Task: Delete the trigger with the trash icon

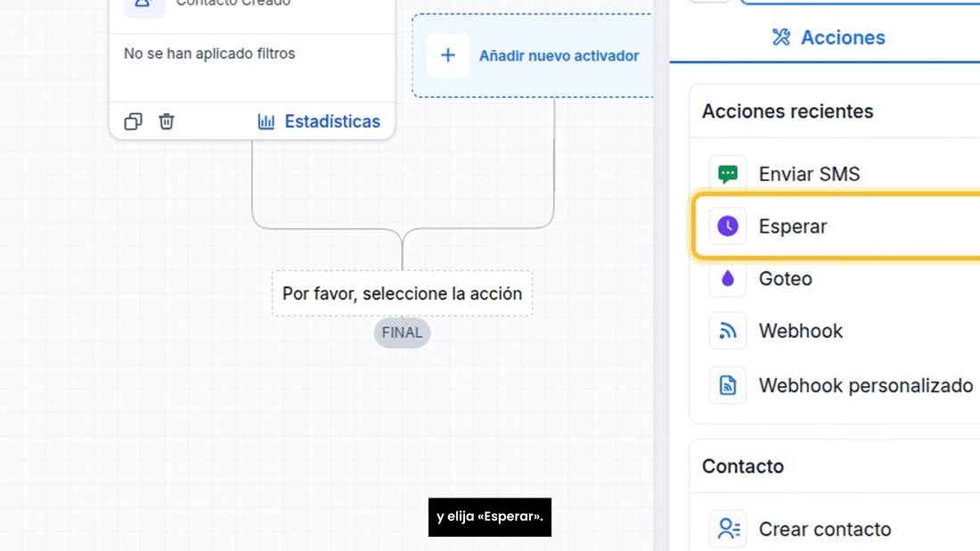Action: tap(167, 121)
